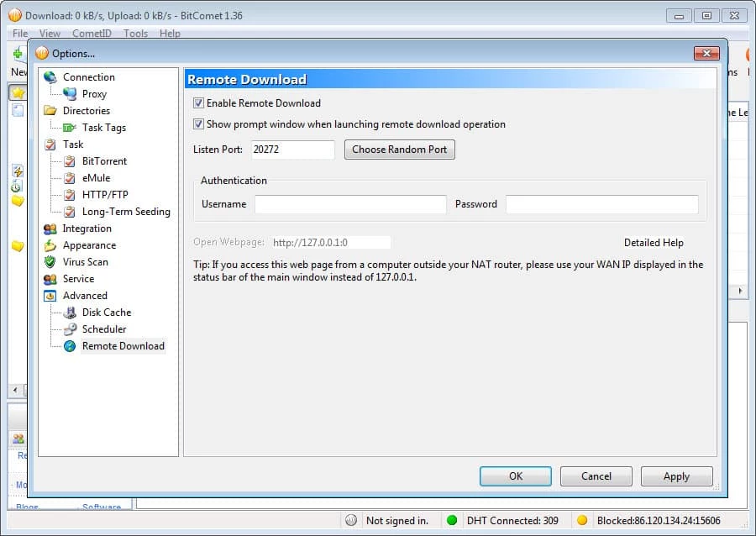Click the green DHT status indicator
The height and width of the screenshot is (536, 756).
(452, 520)
